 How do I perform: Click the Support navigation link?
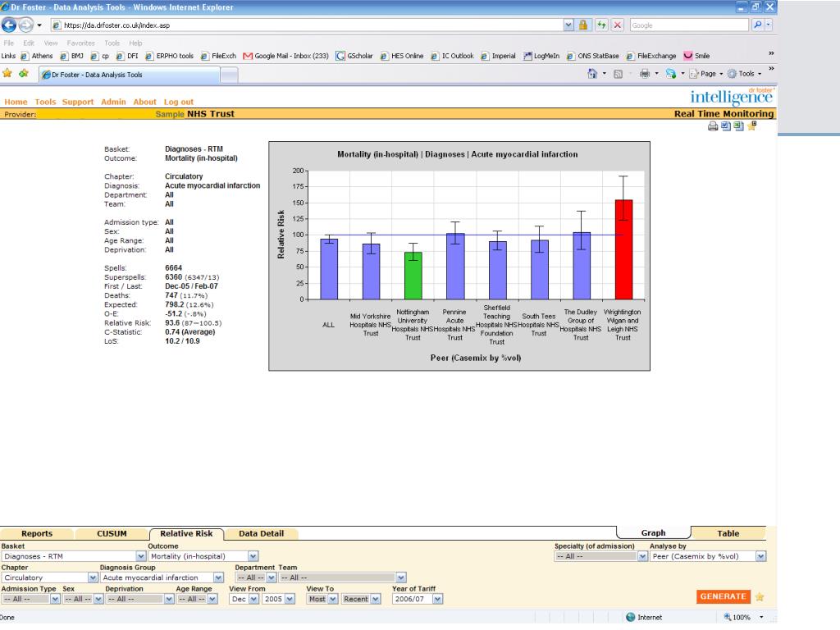(78, 102)
